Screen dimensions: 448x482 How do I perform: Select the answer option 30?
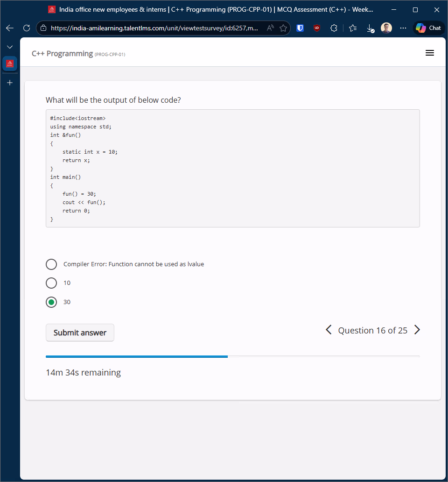click(x=51, y=302)
